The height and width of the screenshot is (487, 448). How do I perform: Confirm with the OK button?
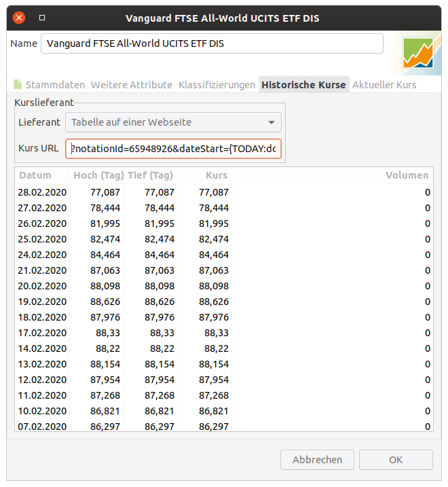[x=396, y=460]
